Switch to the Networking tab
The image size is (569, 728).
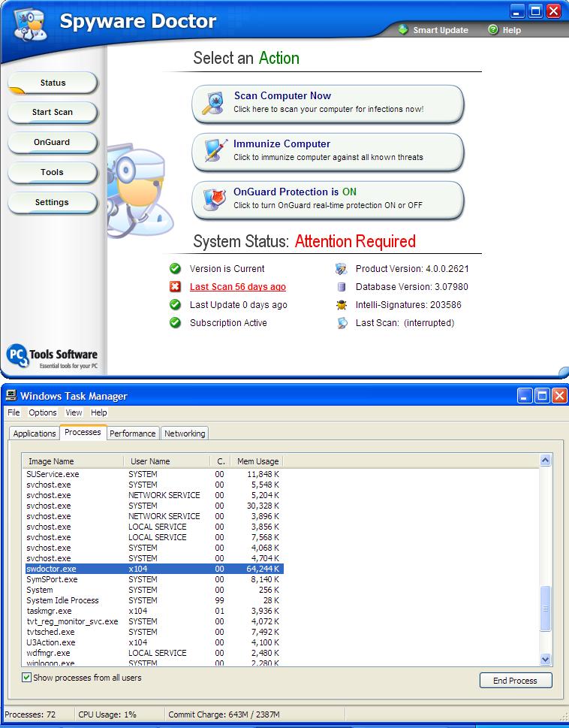pyautogui.click(x=185, y=433)
